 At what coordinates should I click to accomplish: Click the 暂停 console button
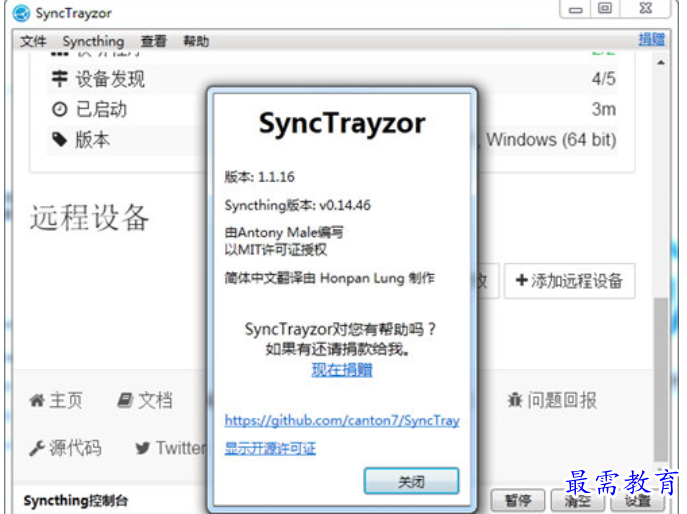pos(517,500)
